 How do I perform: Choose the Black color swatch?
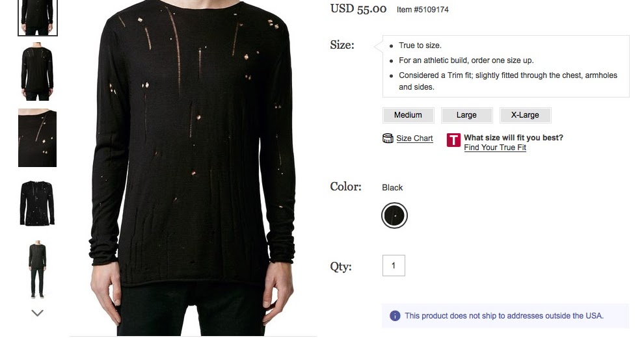(x=394, y=215)
